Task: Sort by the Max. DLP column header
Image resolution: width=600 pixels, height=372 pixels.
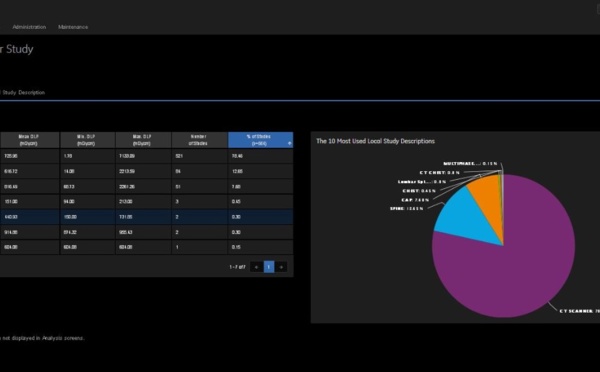Action: point(143,140)
